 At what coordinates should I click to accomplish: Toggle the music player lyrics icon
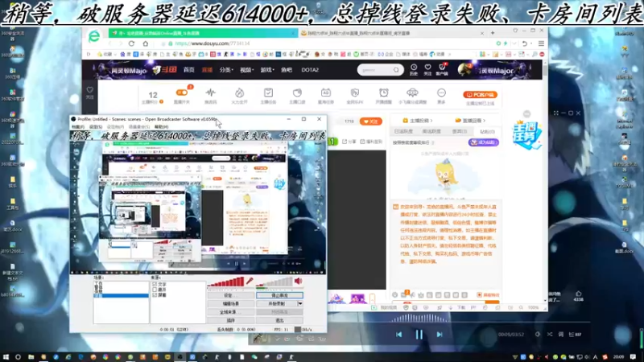[x=560, y=335]
